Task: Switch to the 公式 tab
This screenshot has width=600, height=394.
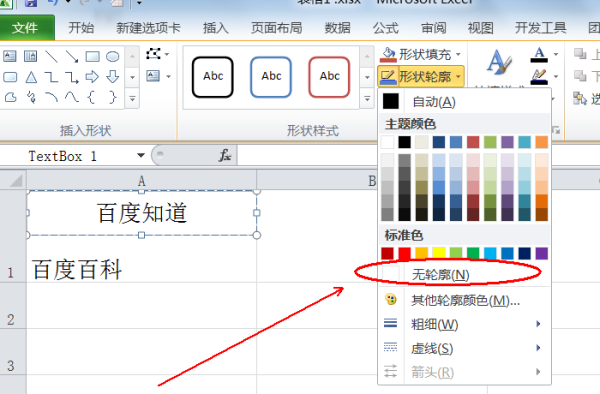Action: tap(386, 28)
